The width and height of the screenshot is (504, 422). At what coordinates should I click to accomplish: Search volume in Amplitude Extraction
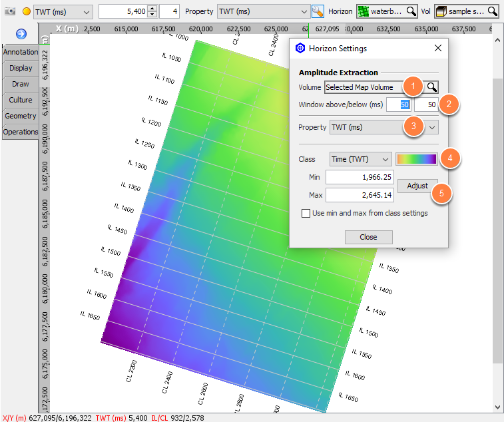pos(432,87)
